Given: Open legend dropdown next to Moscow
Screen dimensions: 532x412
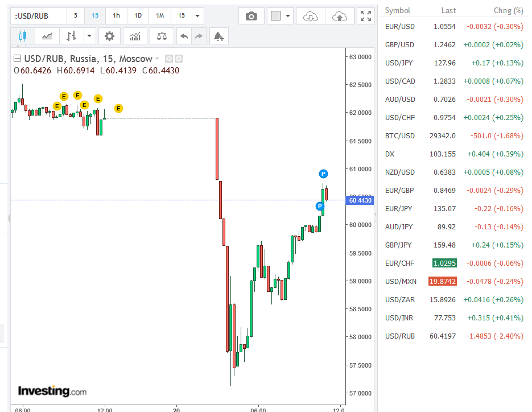Looking at the screenshot, I should [157, 59].
